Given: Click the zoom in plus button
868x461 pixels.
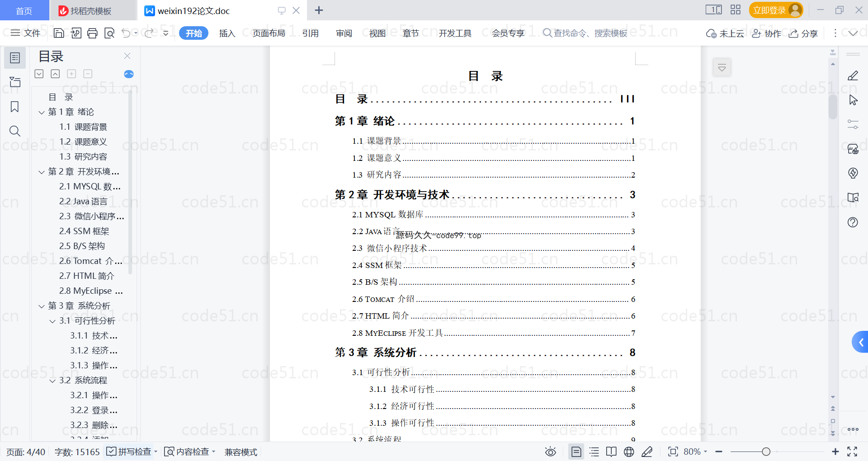Looking at the screenshot, I should click(835, 452).
